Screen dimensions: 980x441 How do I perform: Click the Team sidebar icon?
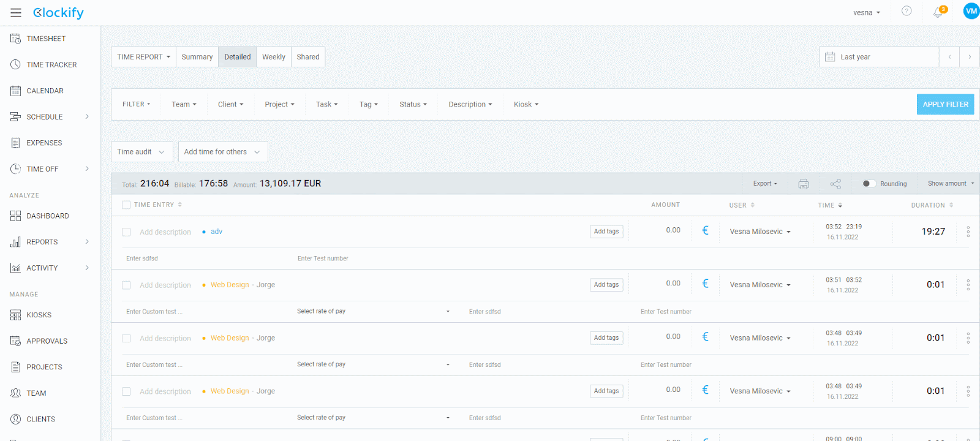(15, 393)
